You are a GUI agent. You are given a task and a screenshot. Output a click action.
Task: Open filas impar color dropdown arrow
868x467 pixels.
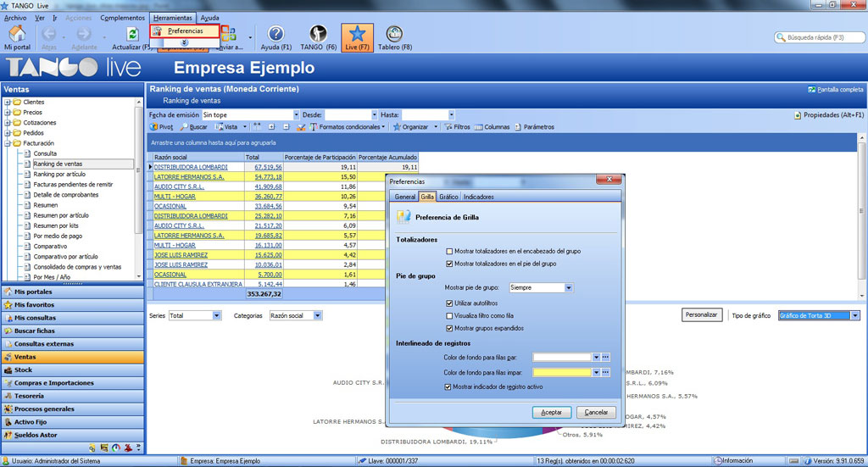pos(596,372)
